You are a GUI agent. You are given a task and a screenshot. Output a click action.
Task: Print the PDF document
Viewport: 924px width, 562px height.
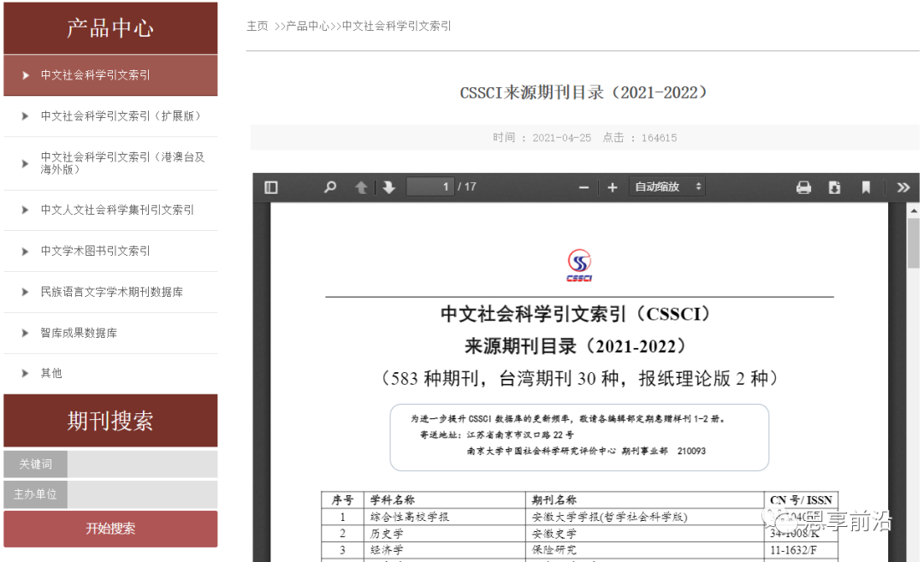click(803, 187)
